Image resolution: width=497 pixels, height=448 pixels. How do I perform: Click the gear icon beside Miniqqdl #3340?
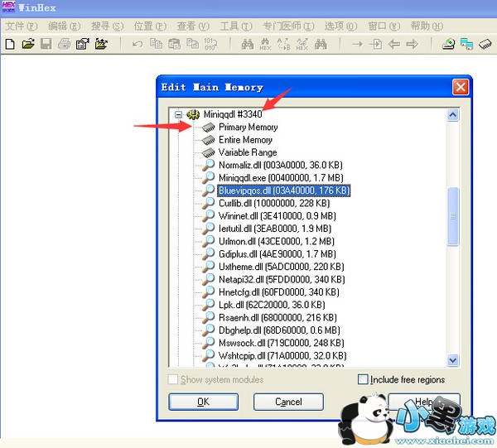[x=193, y=114]
